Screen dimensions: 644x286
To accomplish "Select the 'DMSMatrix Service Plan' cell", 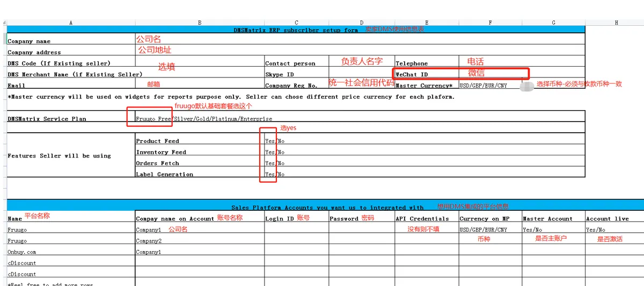I will (71, 117).
